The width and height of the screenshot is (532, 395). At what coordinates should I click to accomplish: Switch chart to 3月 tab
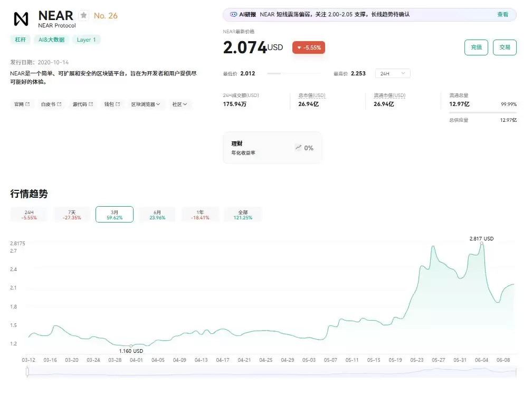pos(115,215)
